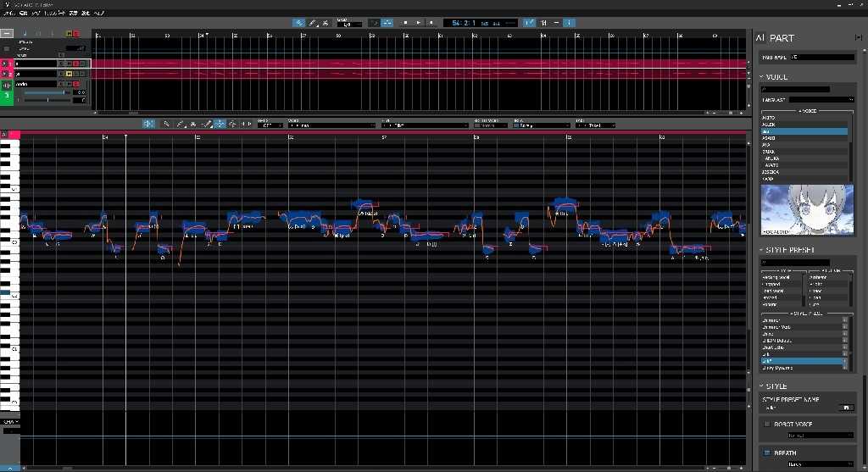868x472 pixels.
Task: Toggle the BREATH checkbox
Action: [766, 453]
